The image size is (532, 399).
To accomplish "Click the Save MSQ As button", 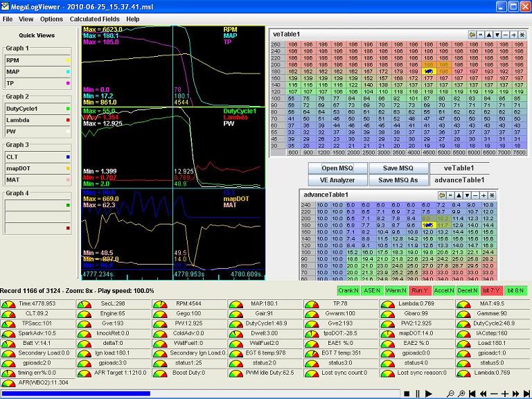I will point(397,180).
